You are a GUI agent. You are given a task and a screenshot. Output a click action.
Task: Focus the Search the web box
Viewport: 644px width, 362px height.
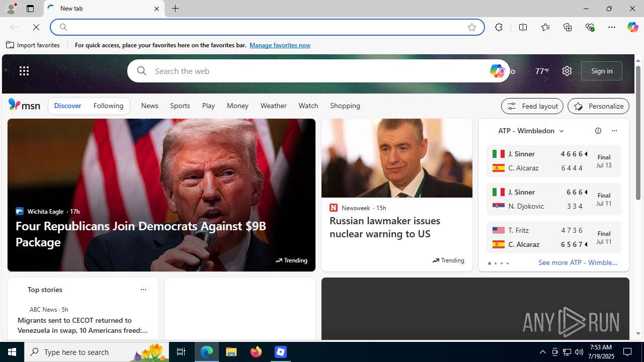pyautogui.click(x=317, y=71)
